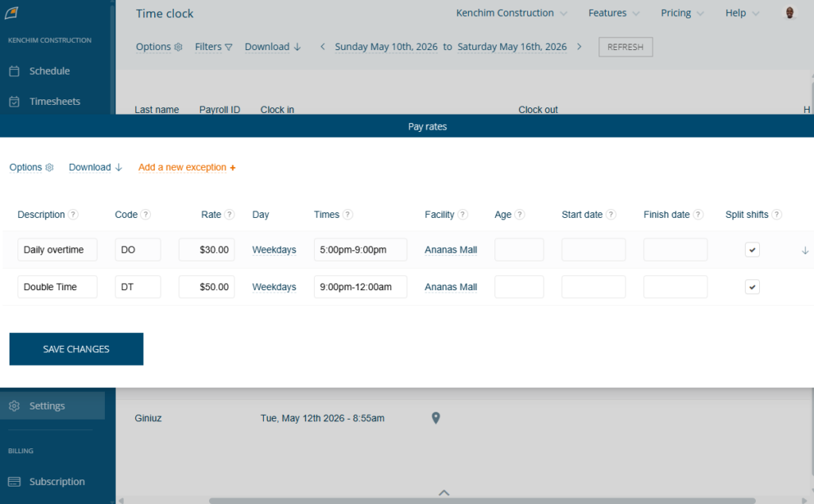
Task: Change Facility for Daily overtime row
Action: click(x=451, y=250)
